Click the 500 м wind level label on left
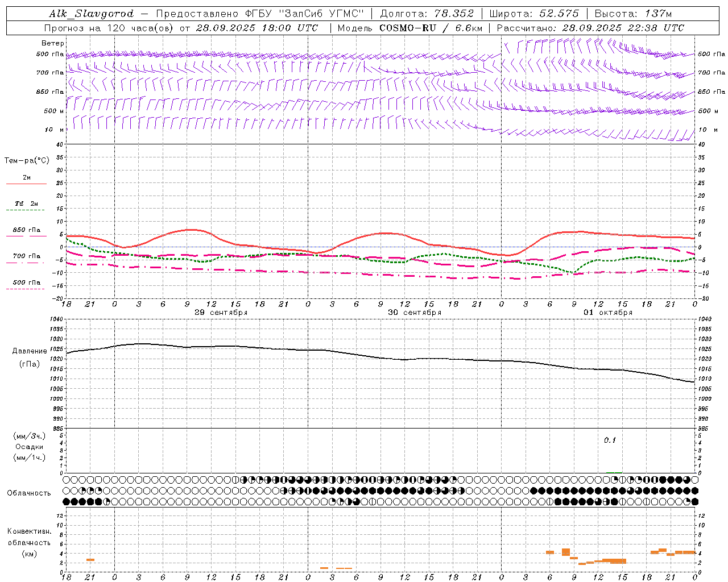728x582 pixels. tap(54, 111)
